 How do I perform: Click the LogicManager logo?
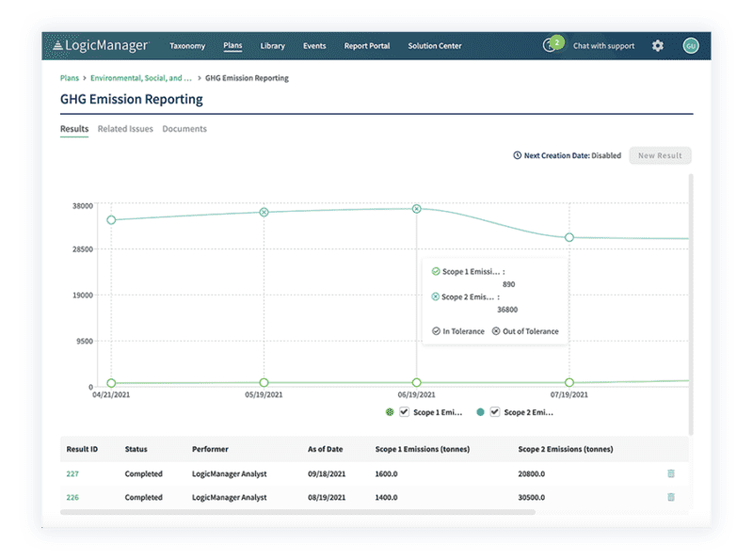[99, 44]
